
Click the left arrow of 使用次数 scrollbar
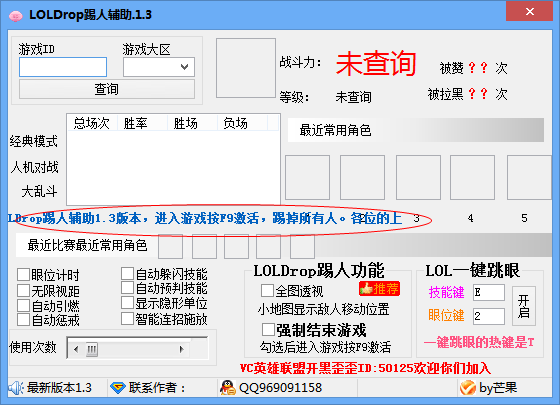pos(76,349)
